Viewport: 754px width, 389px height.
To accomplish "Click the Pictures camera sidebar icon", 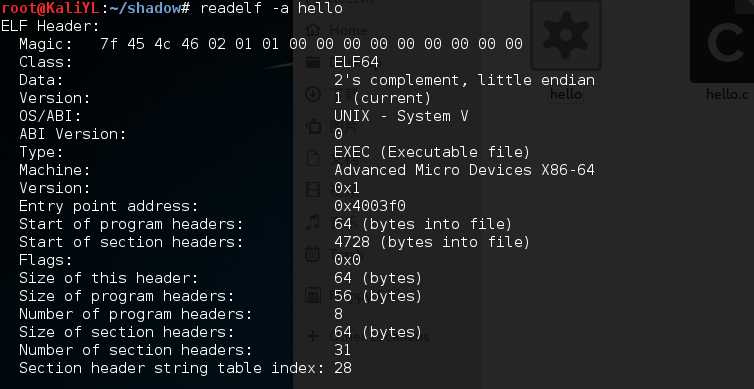I will click(313, 127).
